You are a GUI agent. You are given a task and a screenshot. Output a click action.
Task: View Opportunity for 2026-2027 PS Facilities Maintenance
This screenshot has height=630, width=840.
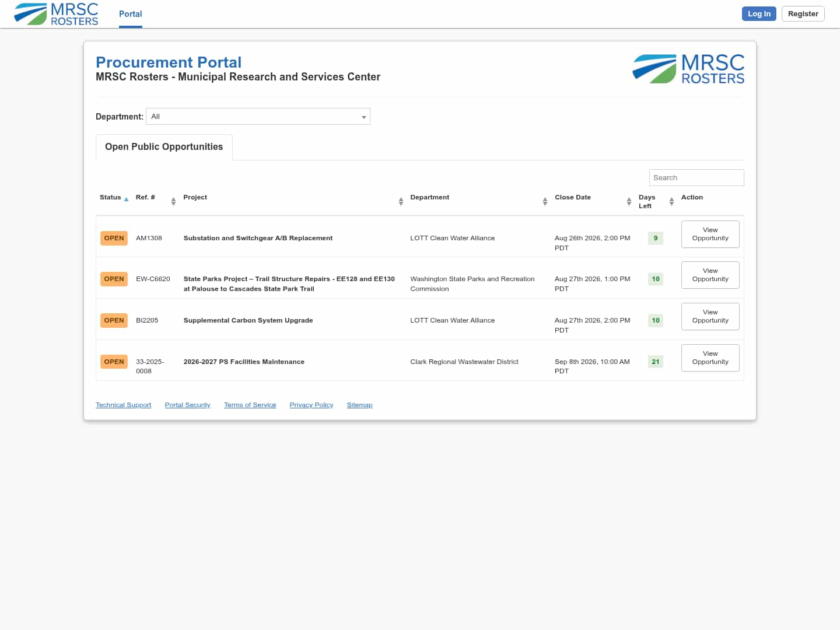coord(710,358)
